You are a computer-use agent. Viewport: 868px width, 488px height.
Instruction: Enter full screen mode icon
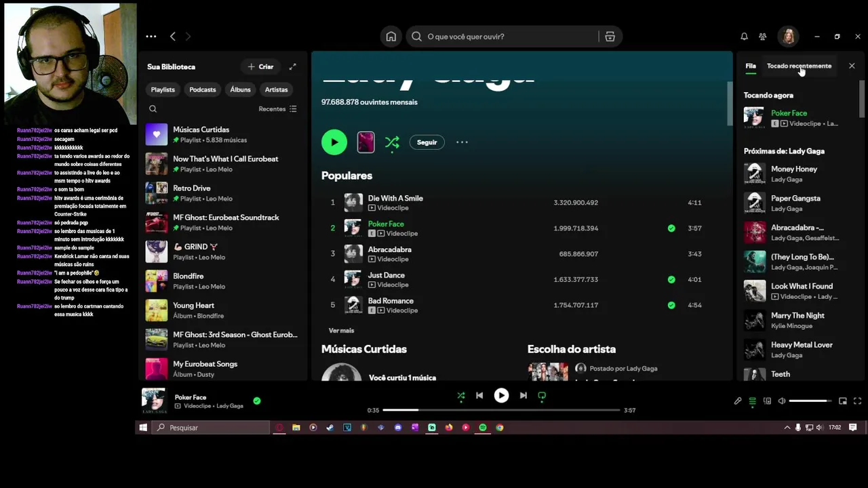click(857, 401)
